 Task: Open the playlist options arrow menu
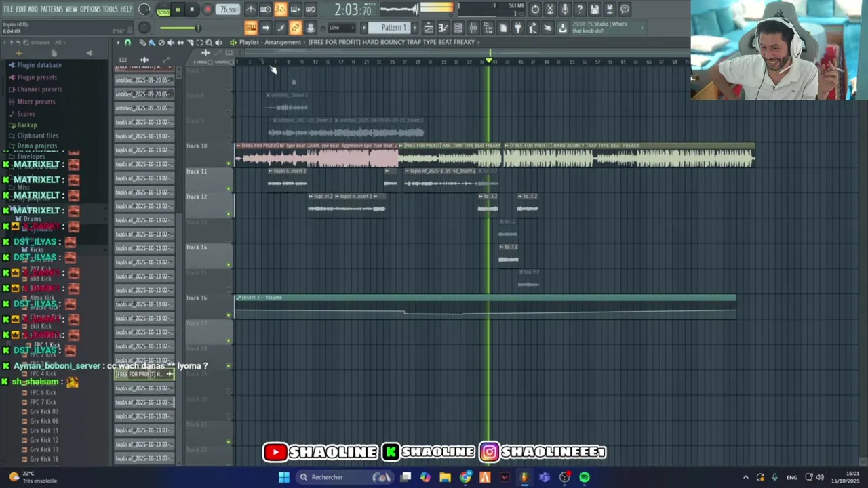tap(118, 43)
